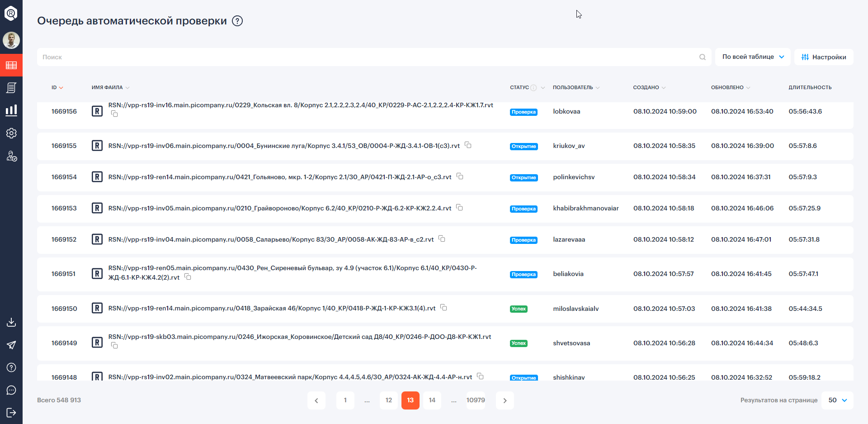Click updated time '08.10.2024 16:44:34'

click(x=742, y=343)
